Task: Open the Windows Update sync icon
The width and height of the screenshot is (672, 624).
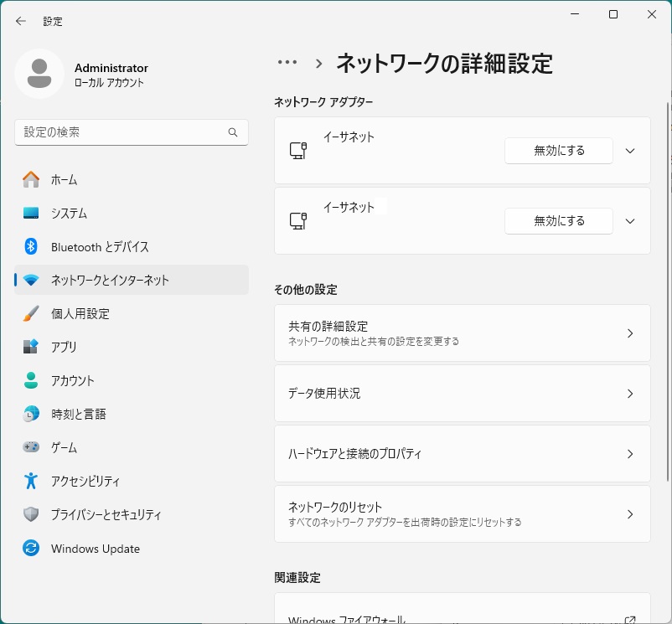Action: click(x=31, y=548)
